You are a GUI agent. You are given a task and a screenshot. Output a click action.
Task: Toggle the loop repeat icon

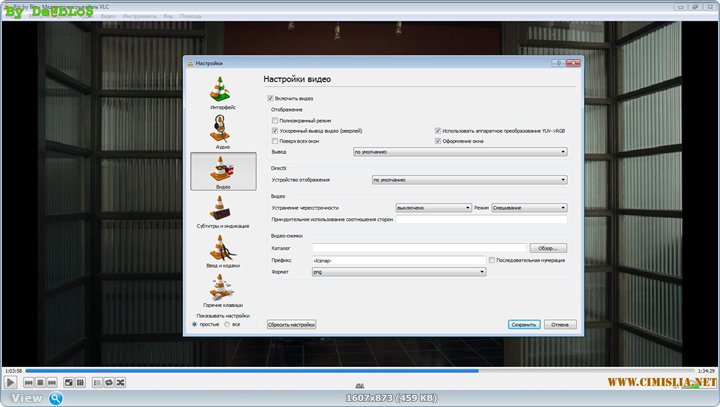[109, 382]
